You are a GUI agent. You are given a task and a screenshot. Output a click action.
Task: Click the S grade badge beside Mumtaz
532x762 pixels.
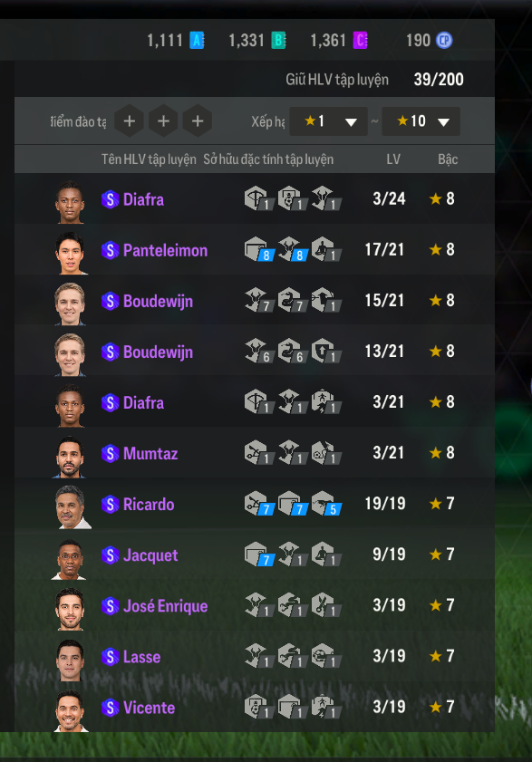click(110, 453)
